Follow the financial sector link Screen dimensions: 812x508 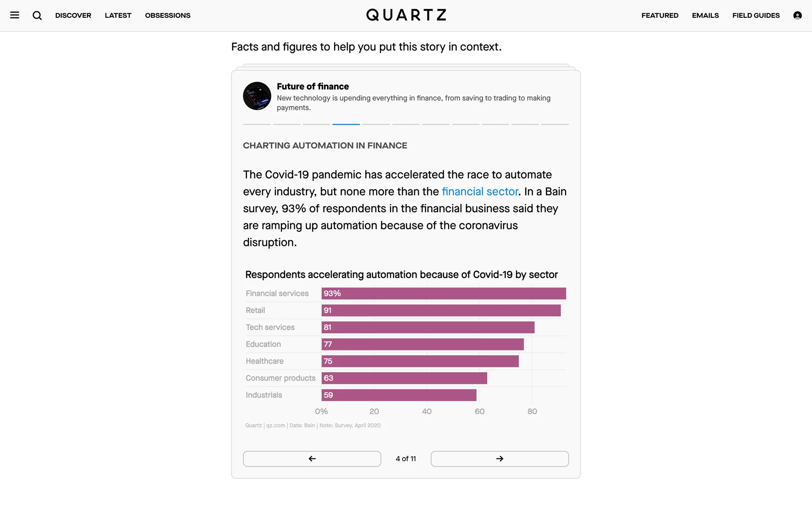pos(480,191)
